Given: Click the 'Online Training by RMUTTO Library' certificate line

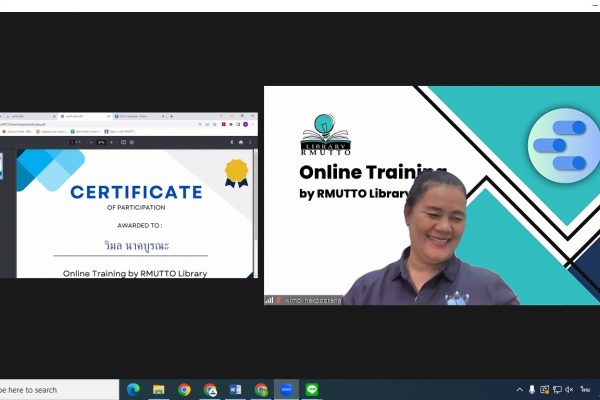Looking at the screenshot, I should coord(135,273).
